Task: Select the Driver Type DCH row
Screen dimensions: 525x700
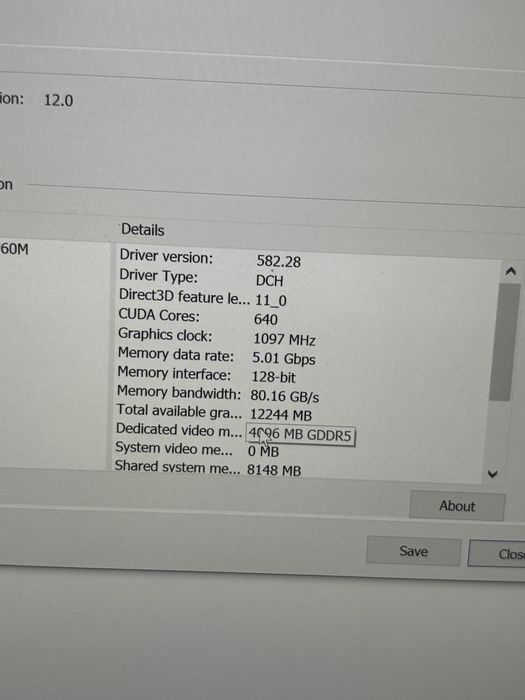Action: click(201, 278)
